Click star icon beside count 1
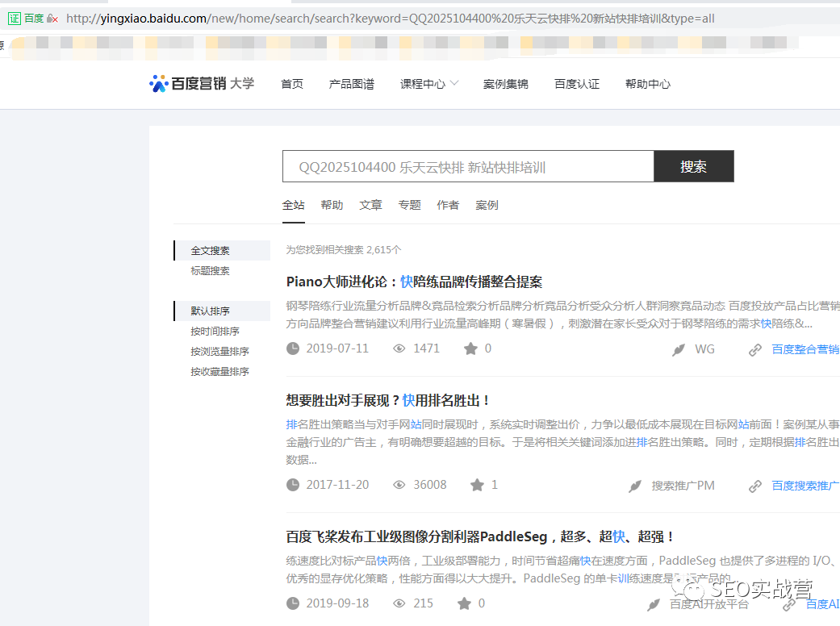840x626 pixels. point(477,485)
